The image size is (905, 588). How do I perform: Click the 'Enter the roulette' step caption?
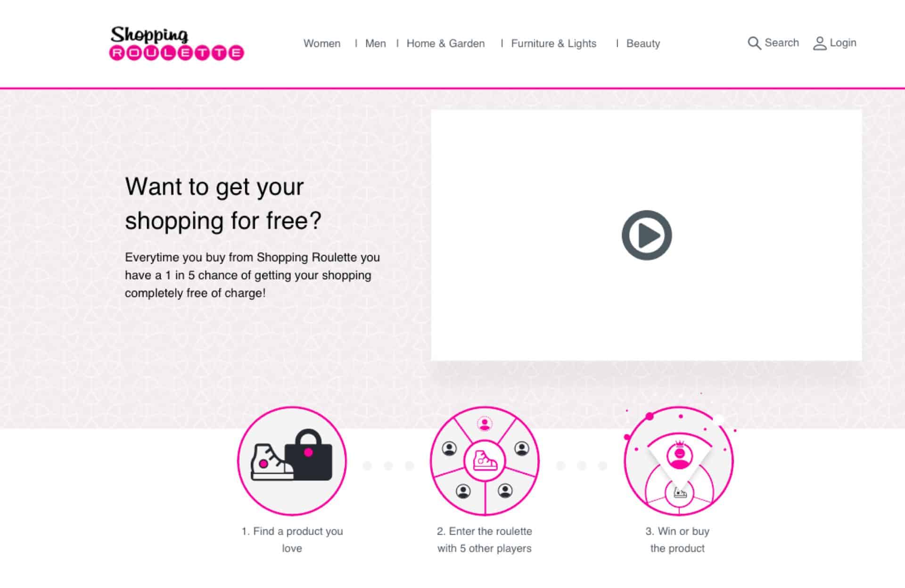tap(485, 540)
